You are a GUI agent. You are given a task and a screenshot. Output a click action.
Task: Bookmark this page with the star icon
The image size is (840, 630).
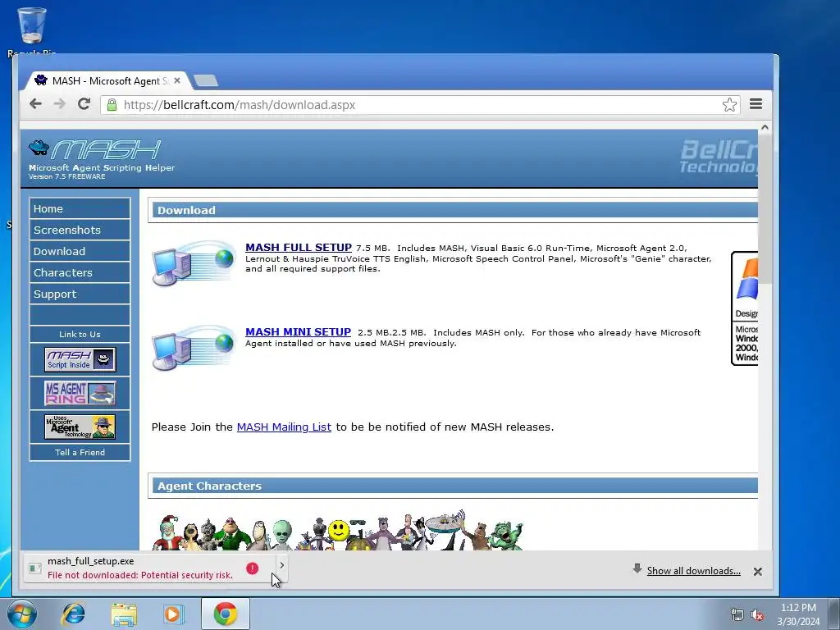(729, 104)
